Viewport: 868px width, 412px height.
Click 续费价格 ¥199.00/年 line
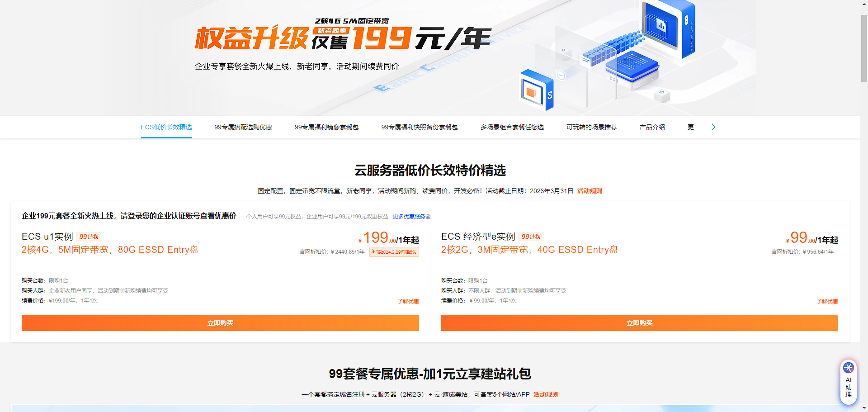[x=60, y=301]
